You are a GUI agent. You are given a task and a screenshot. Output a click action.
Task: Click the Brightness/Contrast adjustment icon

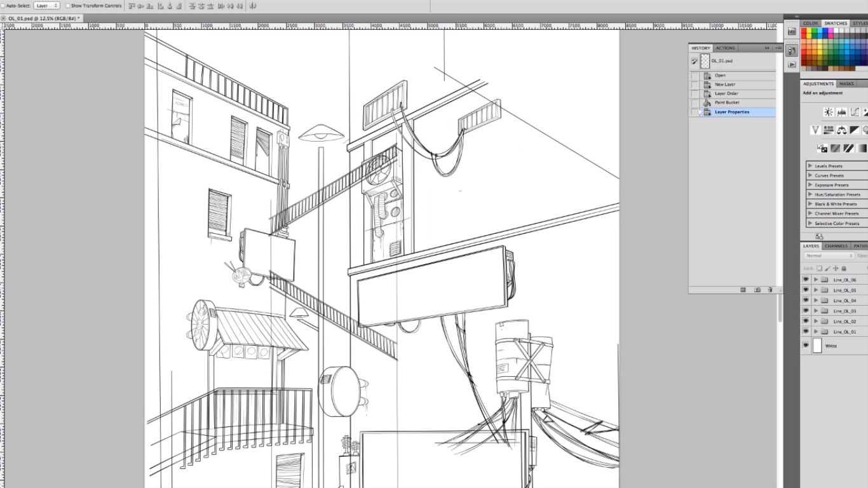coord(828,112)
